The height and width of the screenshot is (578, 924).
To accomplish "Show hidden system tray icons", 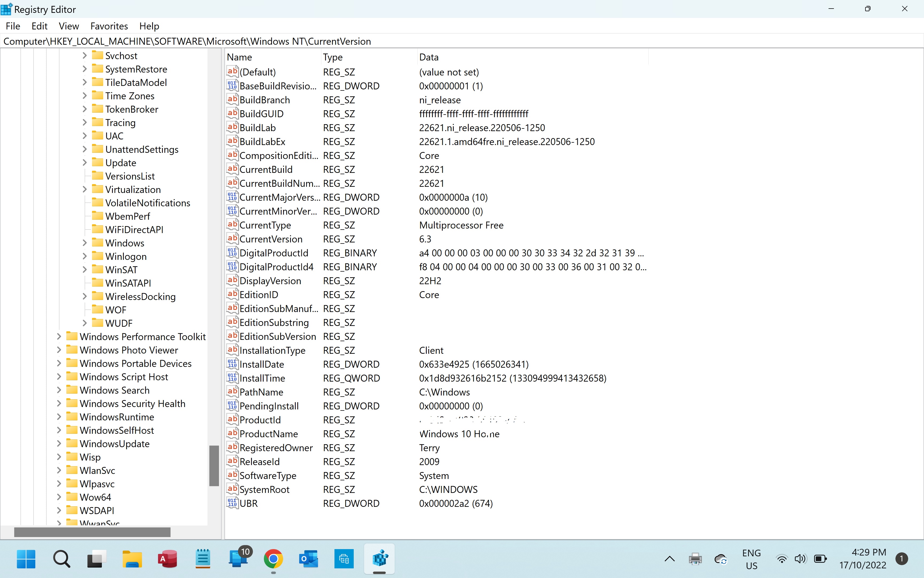I will [670, 559].
